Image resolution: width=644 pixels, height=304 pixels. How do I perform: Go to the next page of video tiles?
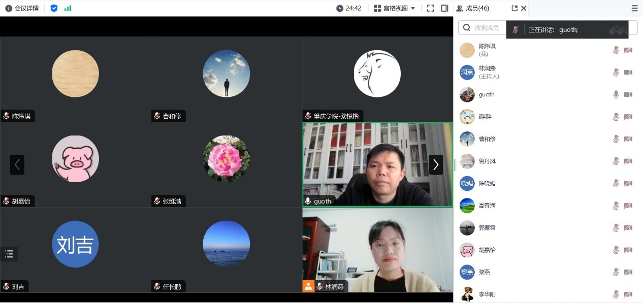click(x=435, y=164)
